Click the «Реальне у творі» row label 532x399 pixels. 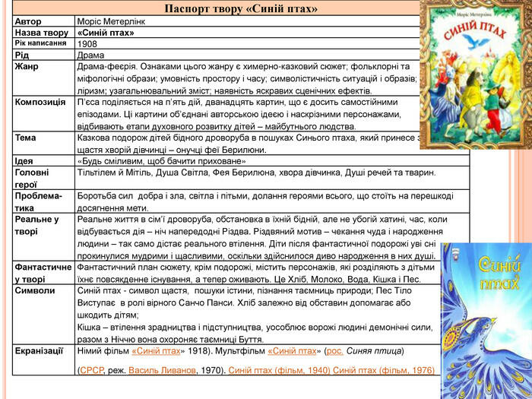pos(36,225)
